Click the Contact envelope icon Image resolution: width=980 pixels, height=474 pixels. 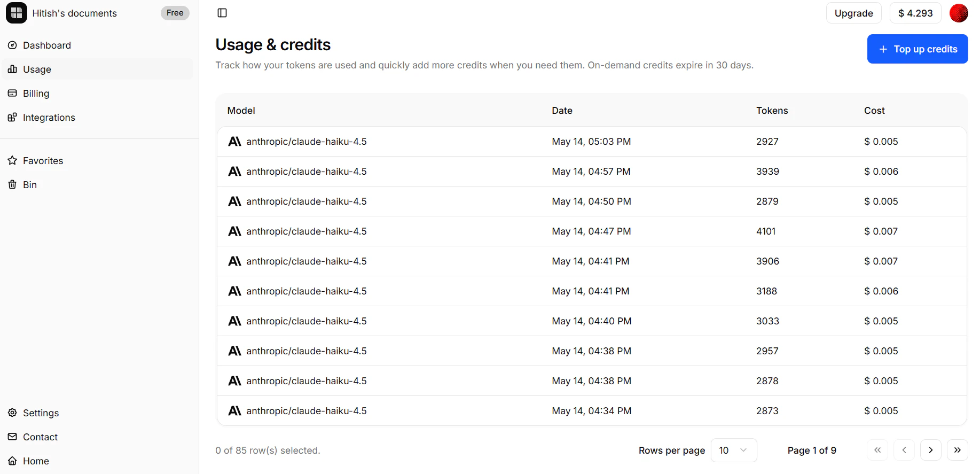[12, 437]
